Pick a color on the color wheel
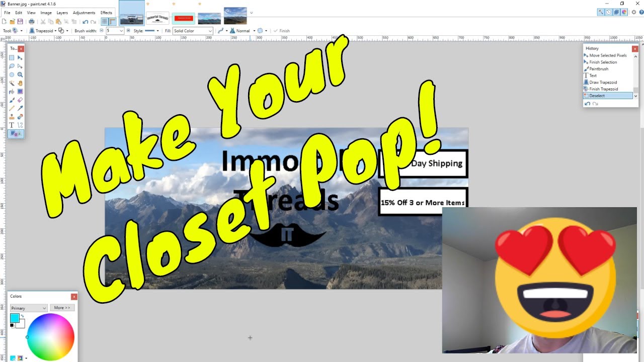This screenshot has height=362, width=644. 51,337
